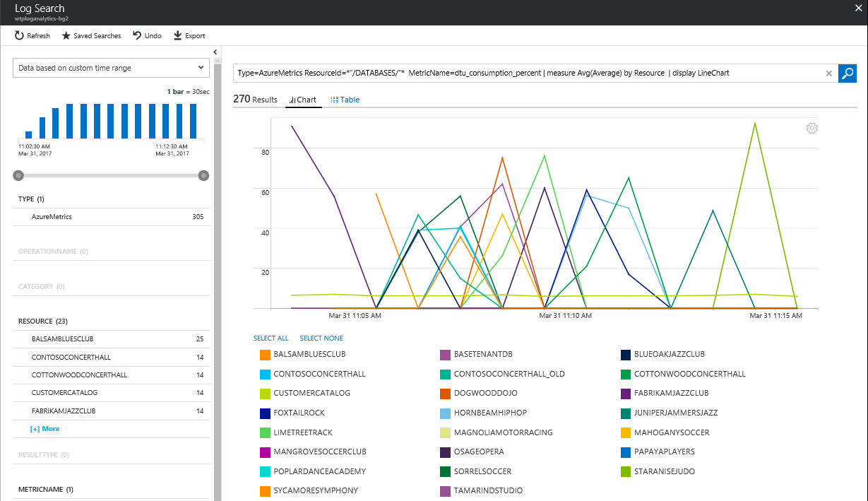Toggle DOGWOODDOJO series in legend

coord(478,393)
